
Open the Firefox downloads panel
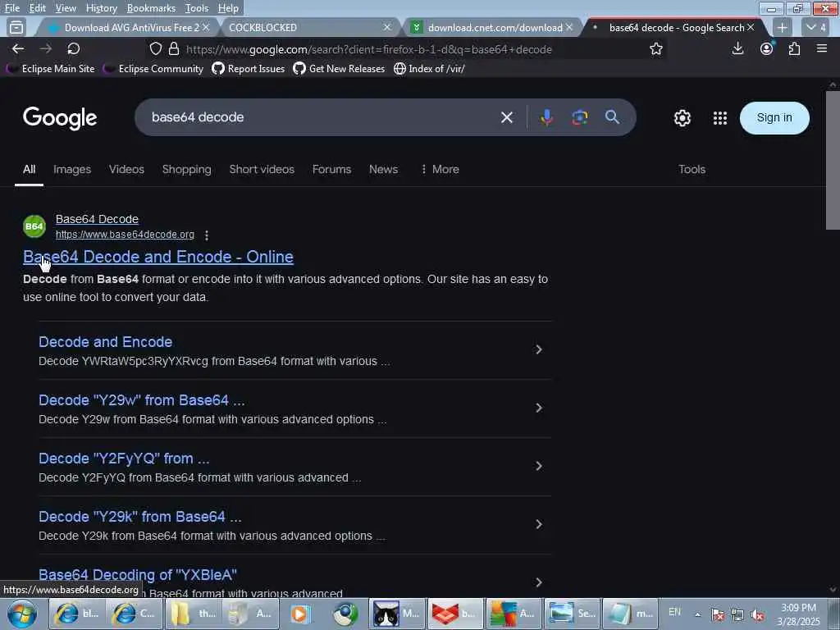pyautogui.click(x=737, y=48)
